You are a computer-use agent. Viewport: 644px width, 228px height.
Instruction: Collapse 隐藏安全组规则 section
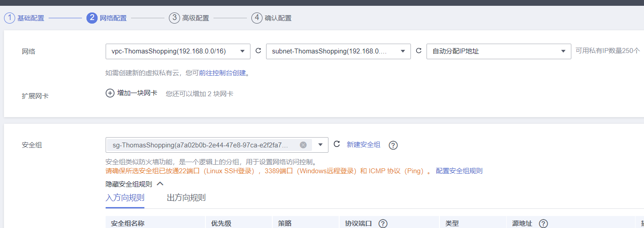click(135, 184)
